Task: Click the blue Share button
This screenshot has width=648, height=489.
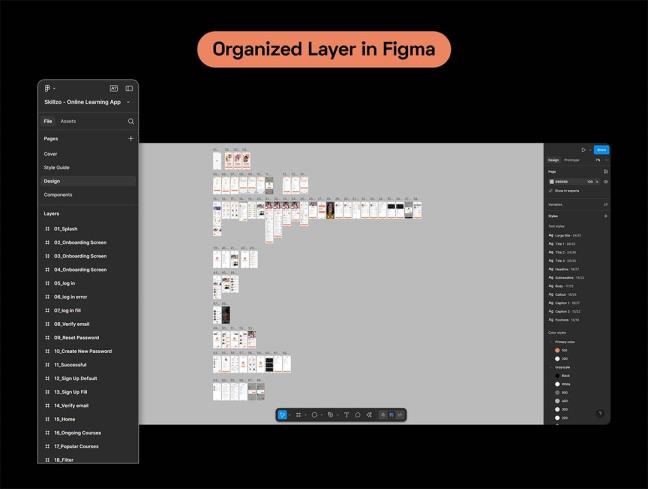Action: pos(601,150)
